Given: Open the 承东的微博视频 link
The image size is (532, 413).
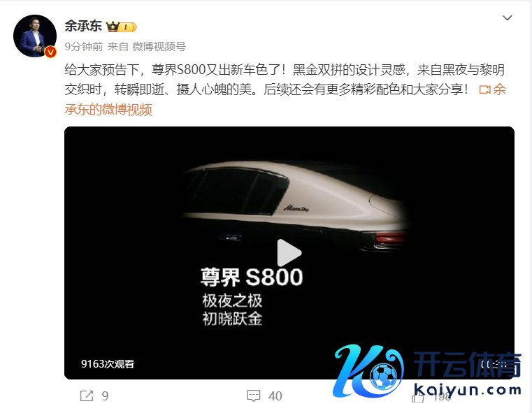Looking at the screenshot, I should (x=108, y=110).
